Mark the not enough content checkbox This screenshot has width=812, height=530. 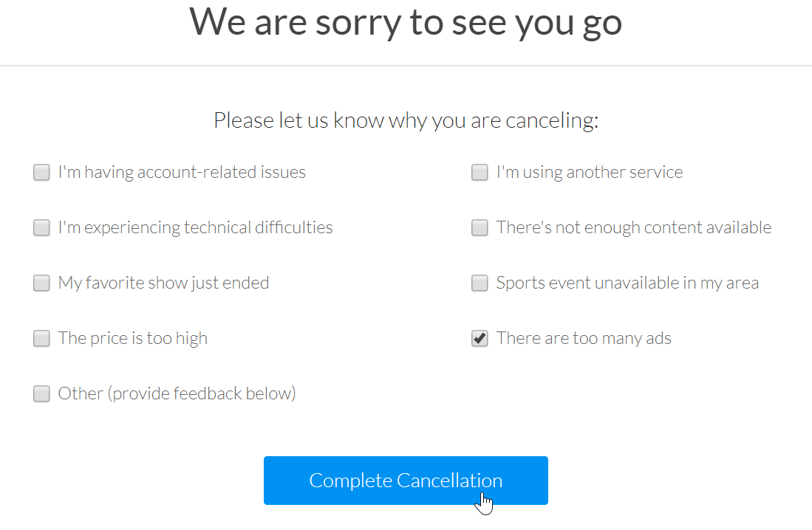coord(480,227)
